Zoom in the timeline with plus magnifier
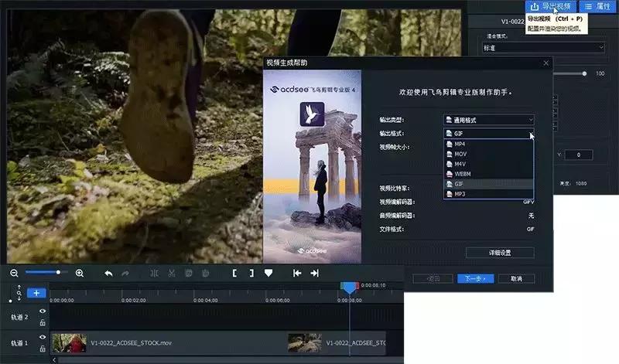Screen dimensions: 619x364 pyautogui.click(x=80, y=273)
